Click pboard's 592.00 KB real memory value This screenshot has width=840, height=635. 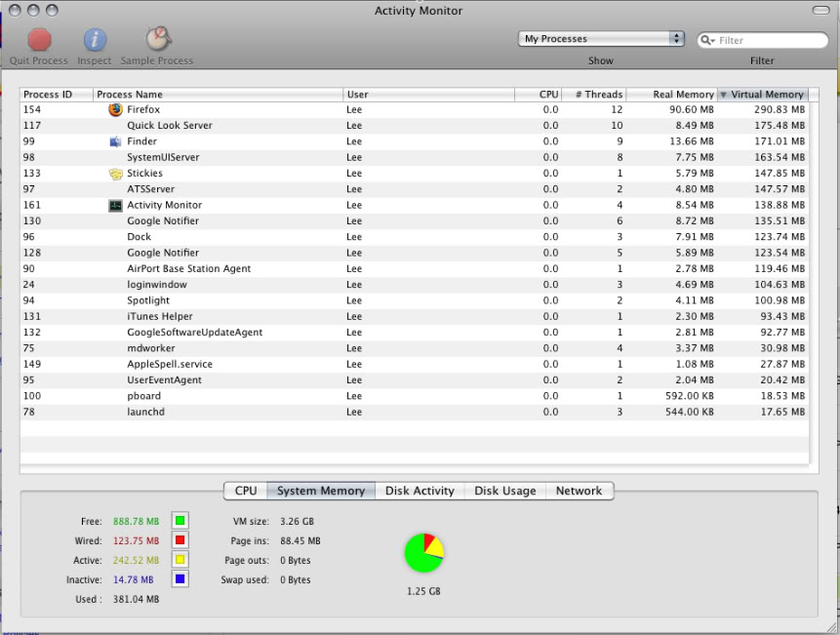(690, 396)
